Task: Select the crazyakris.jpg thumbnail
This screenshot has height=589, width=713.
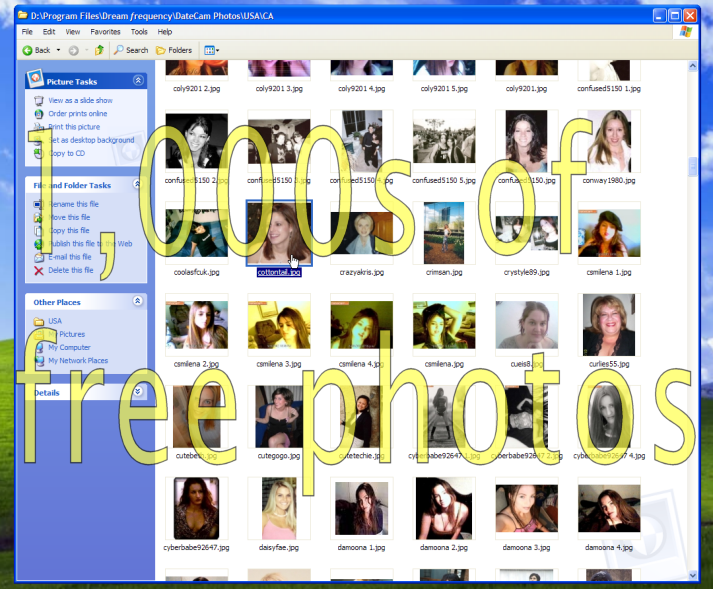Action: click(x=362, y=233)
